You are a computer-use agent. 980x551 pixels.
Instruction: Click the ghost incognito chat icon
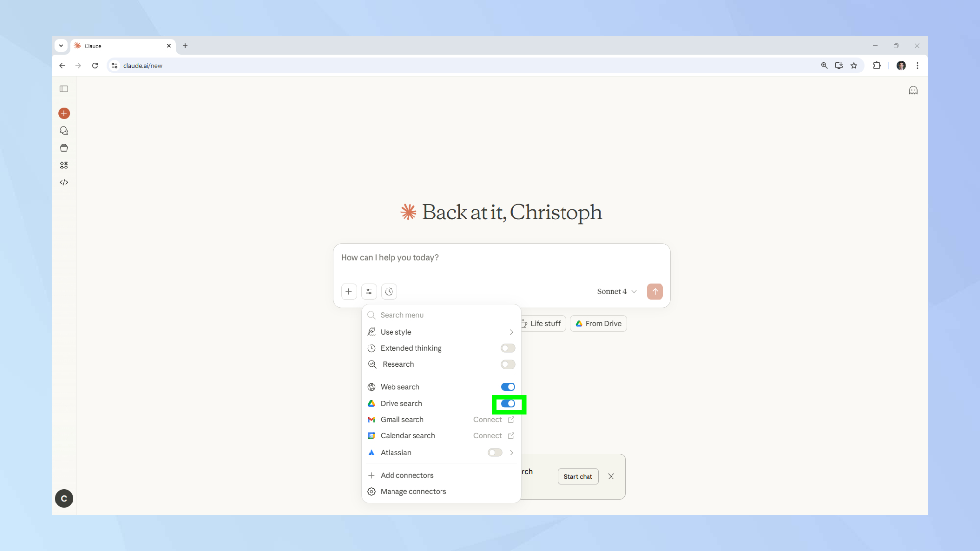[913, 90]
